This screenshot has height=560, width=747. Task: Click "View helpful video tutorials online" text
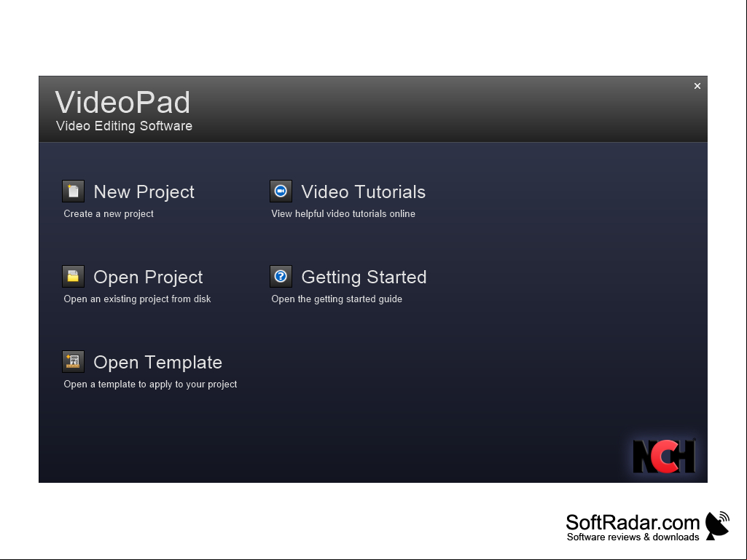pos(343,214)
